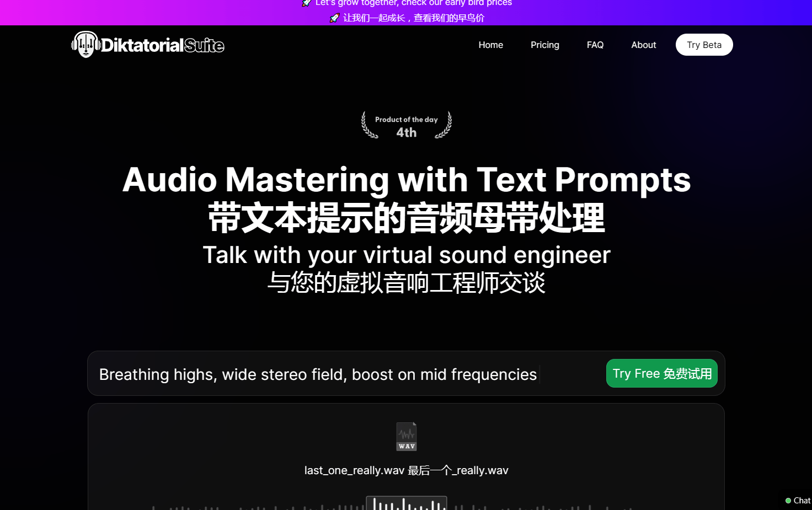Click the highlighted waveform selection window

407,503
